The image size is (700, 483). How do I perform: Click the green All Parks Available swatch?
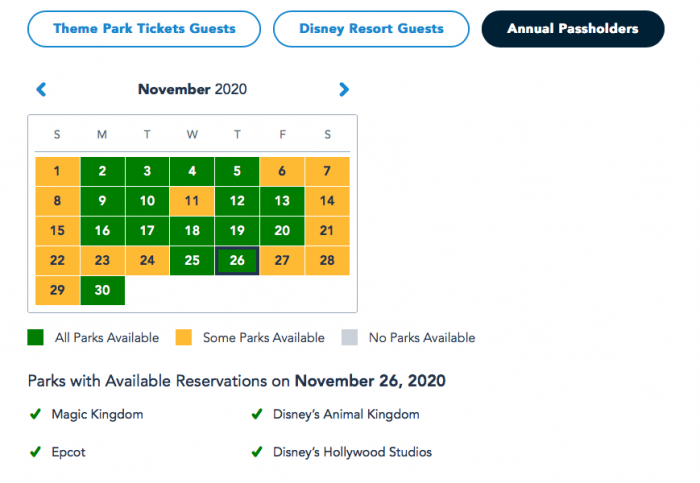(x=36, y=338)
